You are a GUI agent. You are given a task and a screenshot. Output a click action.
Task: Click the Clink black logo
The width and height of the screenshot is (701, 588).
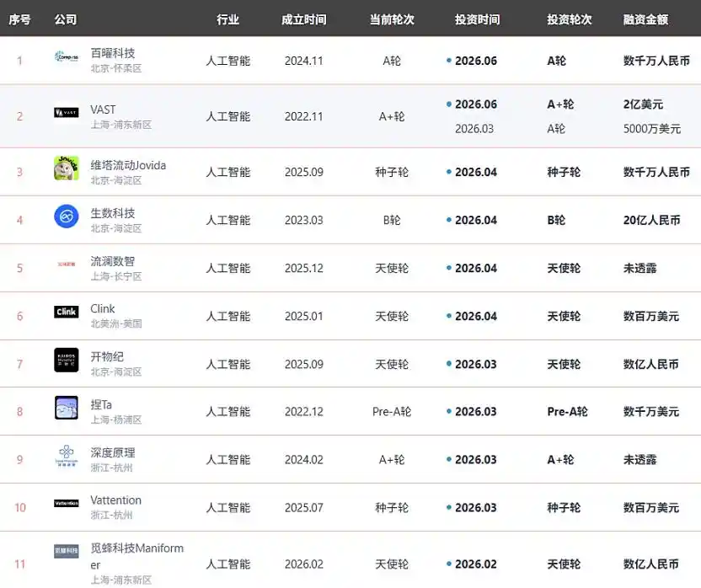(67, 312)
